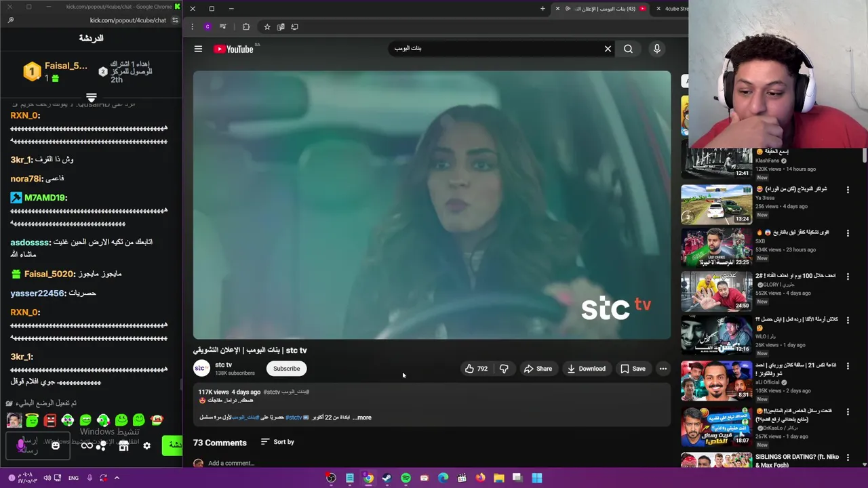Subscribe to the stc tv channel
Viewport: 868px width, 488px height.
coord(286,369)
